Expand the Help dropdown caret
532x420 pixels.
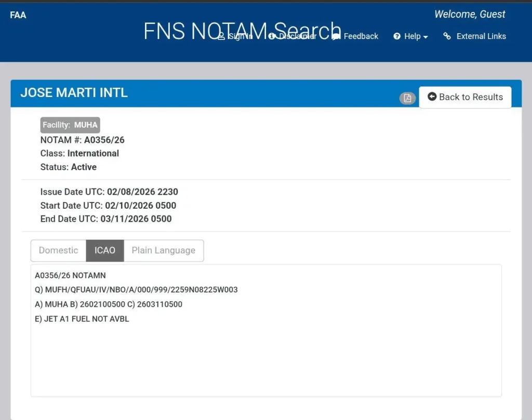point(426,37)
